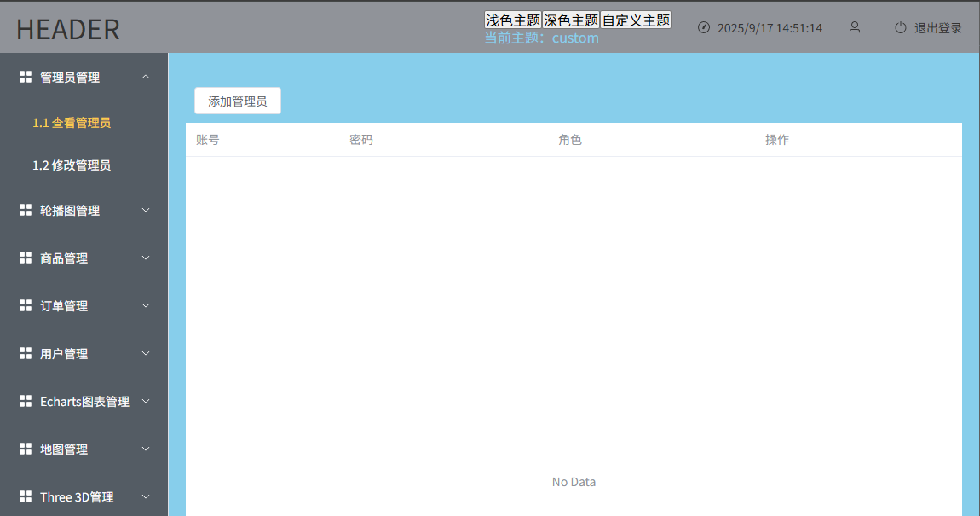Click the 2025/9/17 14:51:14 datetime text
The height and width of the screenshot is (516, 980).
click(x=770, y=28)
